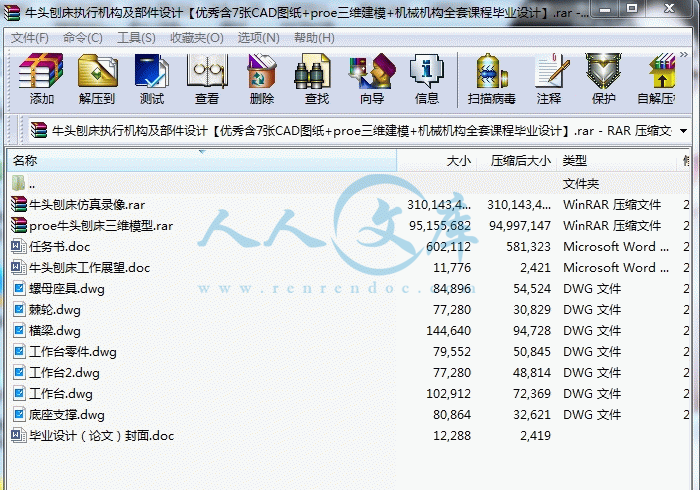The height and width of the screenshot is (490, 700).
Task: Click the DWG icon of 工作台零件.dwg
Action: pyautogui.click(x=19, y=351)
